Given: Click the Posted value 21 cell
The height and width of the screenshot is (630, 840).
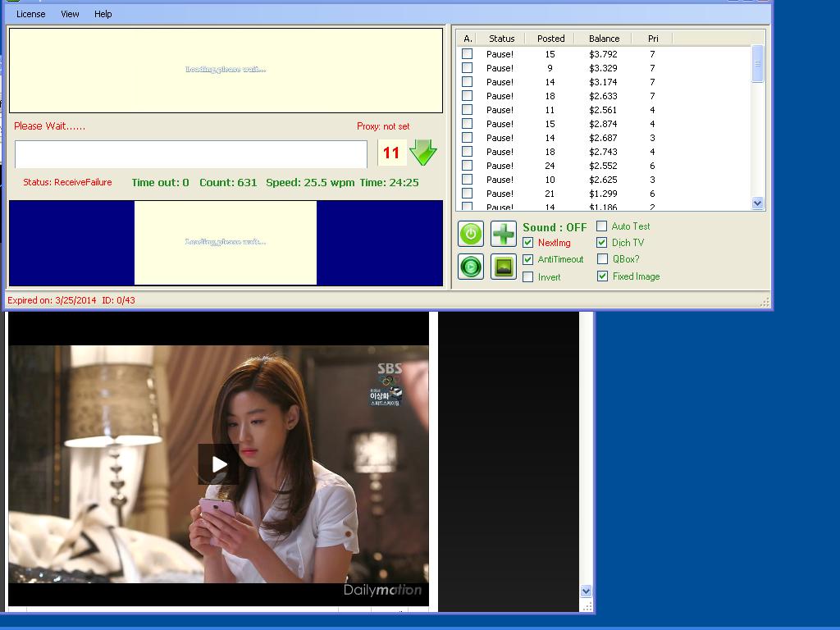Looking at the screenshot, I should [x=550, y=194].
